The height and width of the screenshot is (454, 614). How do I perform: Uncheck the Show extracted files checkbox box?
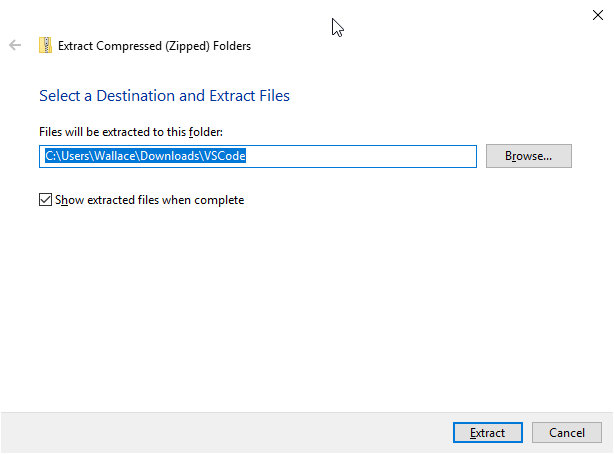tap(45, 200)
